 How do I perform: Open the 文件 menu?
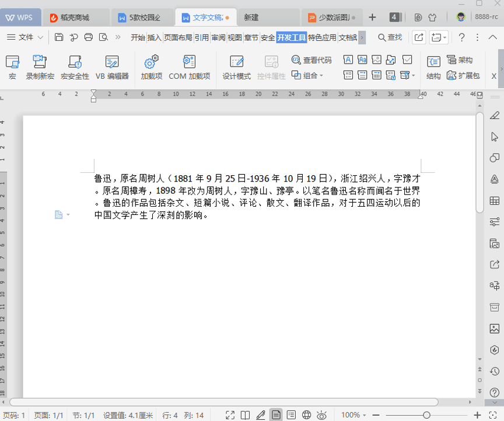coord(26,37)
